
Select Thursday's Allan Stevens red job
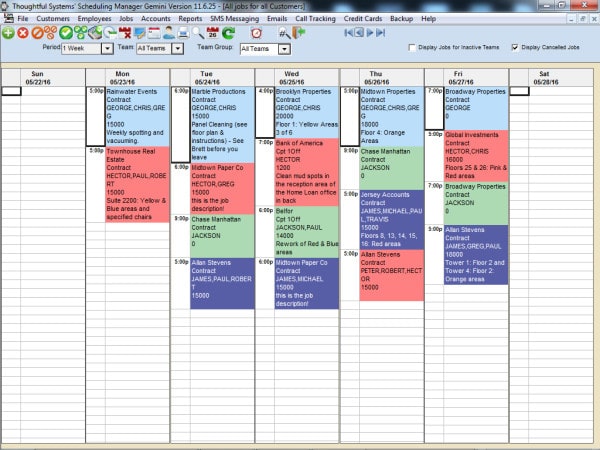(x=391, y=275)
